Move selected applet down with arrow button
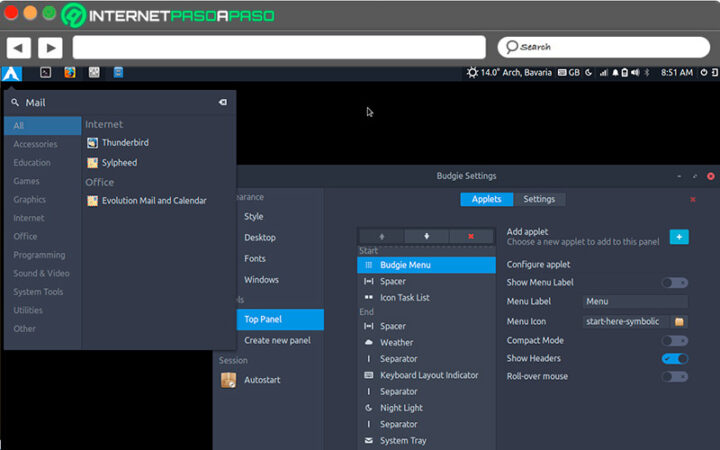Screen dimensions: 720x450 pyautogui.click(x=427, y=236)
